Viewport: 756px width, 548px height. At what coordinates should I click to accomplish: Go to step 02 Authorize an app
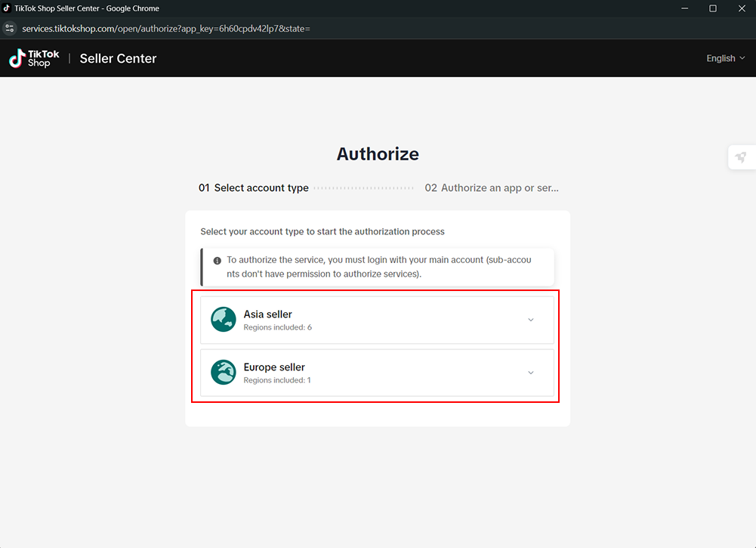tap(491, 188)
